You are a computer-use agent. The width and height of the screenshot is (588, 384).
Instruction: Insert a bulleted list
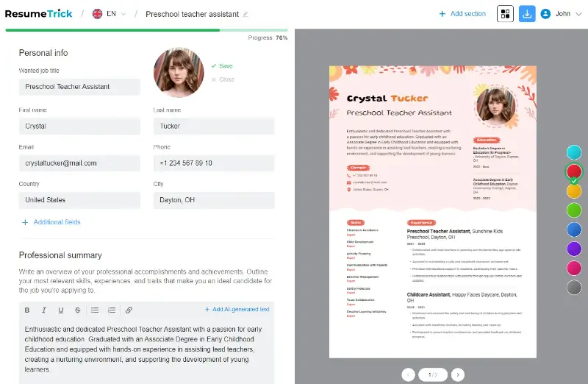pos(95,310)
